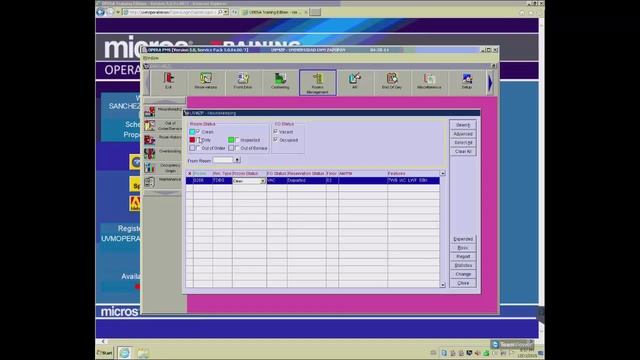Screen dimensions: 640x360
Task: Toggle the Vacant FO status checkbox
Action: 276,131
